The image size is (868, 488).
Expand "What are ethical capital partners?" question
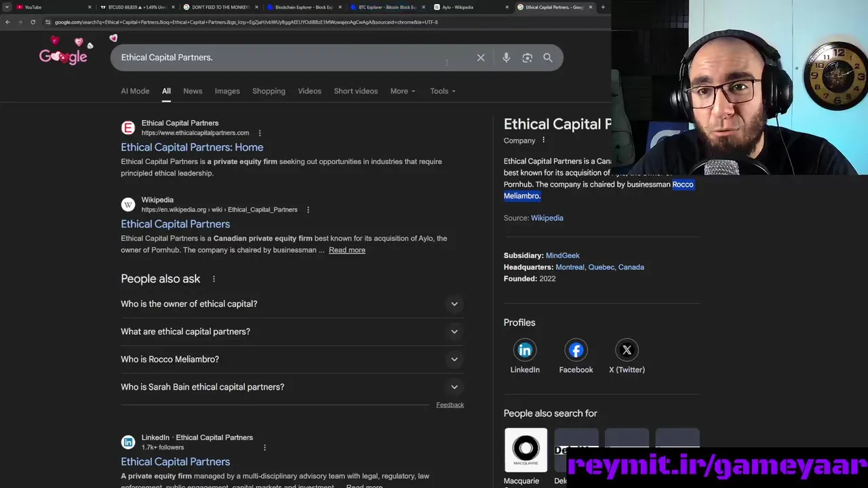(292, 331)
